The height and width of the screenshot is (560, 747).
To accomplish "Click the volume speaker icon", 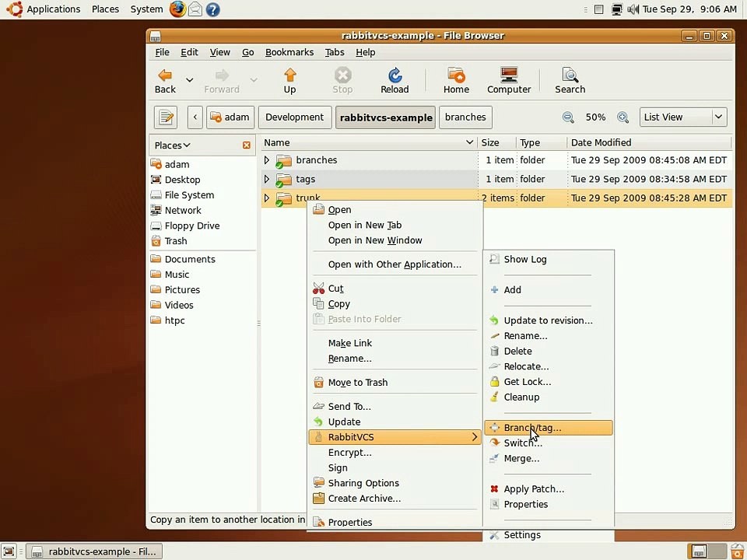I will pos(633,9).
